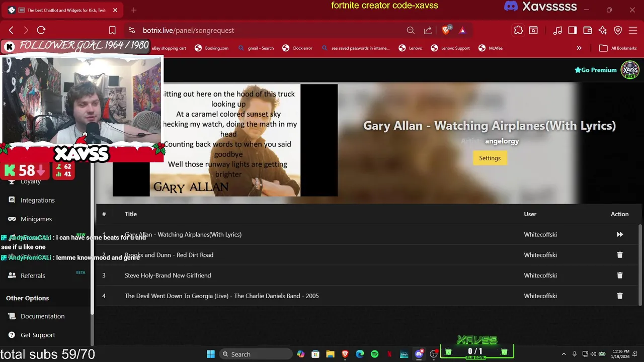The image size is (644, 362).
Task: Click the Go Premium link
Action: (x=595, y=70)
